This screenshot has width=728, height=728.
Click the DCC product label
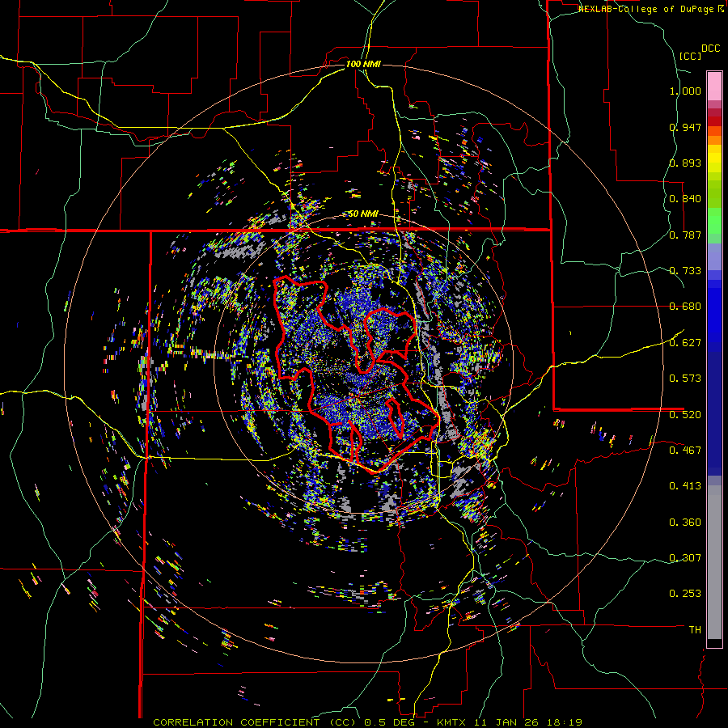tap(710, 49)
